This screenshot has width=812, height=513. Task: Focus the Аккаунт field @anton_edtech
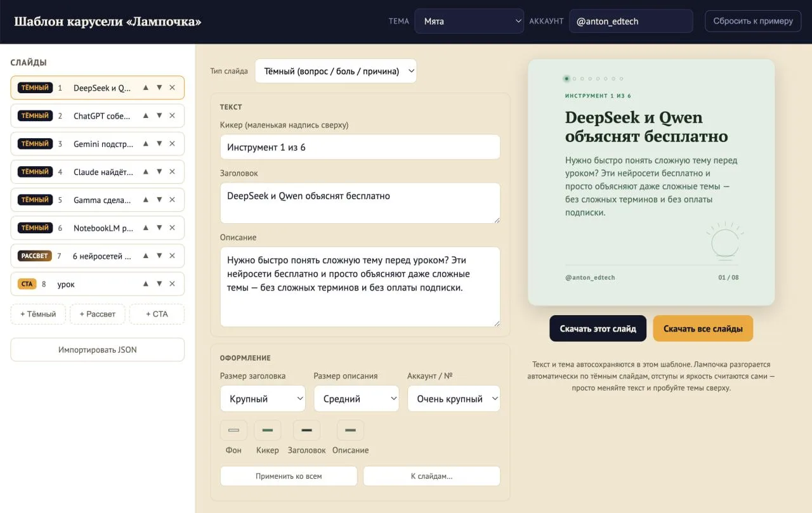(x=631, y=21)
